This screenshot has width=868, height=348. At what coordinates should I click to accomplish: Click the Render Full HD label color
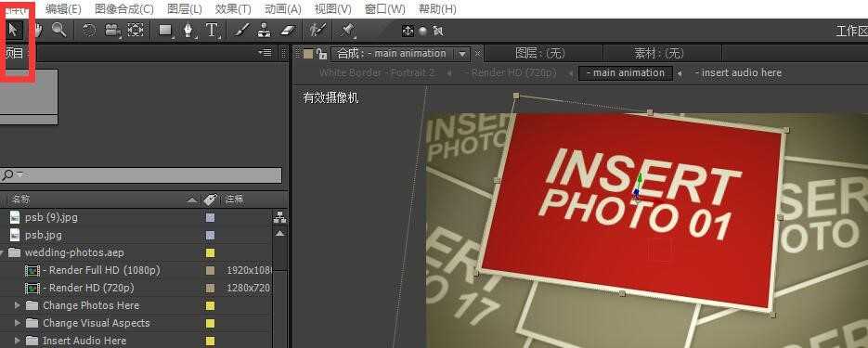tap(211, 271)
